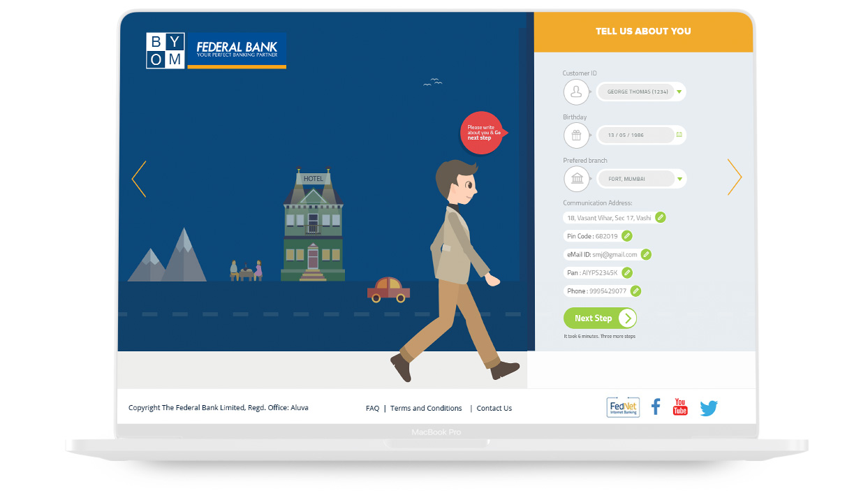Open the Facebook icon in footer
The image size is (868, 491).
pos(656,406)
